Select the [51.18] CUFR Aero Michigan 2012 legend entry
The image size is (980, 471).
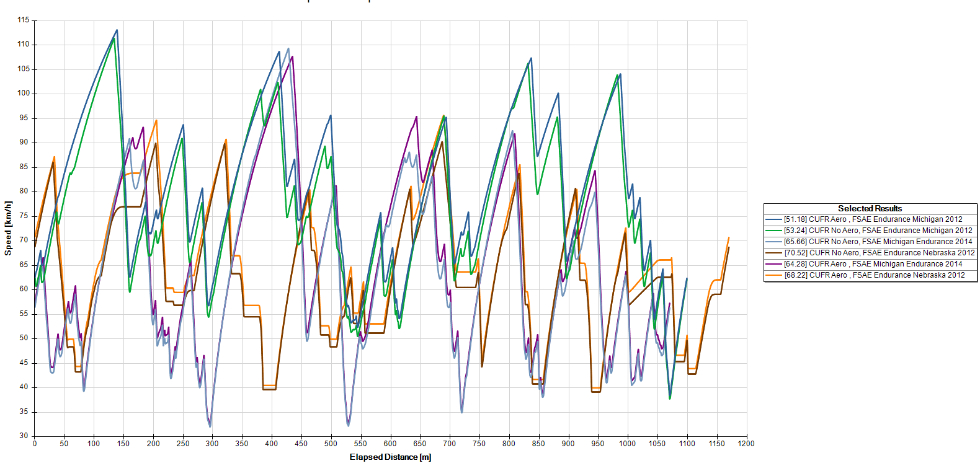click(x=873, y=219)
